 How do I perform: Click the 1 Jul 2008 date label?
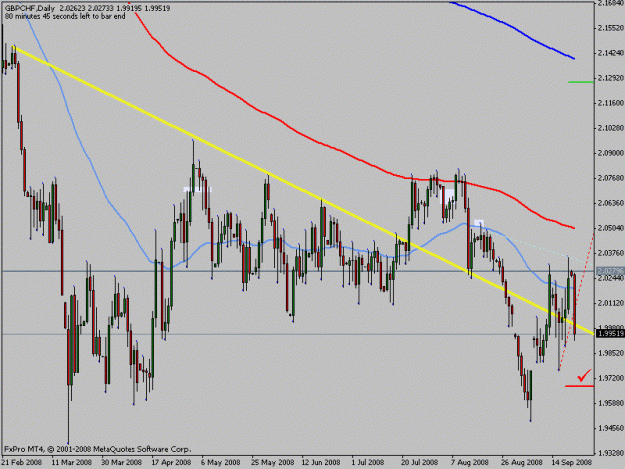point(368,463)
